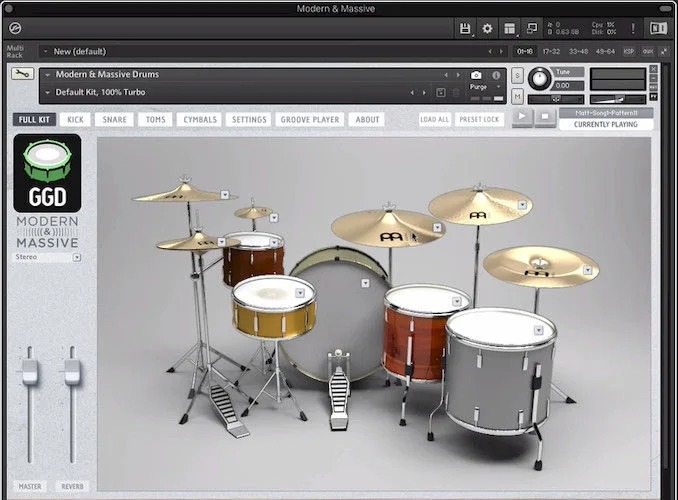This screenshot has height=500, width=678.
Task: Click the yellow snare drum head
Action: click(273, 292)
